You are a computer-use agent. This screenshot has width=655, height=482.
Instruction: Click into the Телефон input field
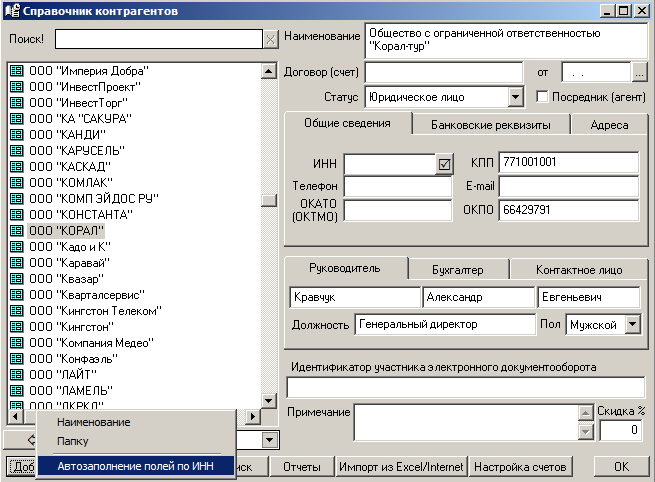pyautogui.click(x=398, y=186)
